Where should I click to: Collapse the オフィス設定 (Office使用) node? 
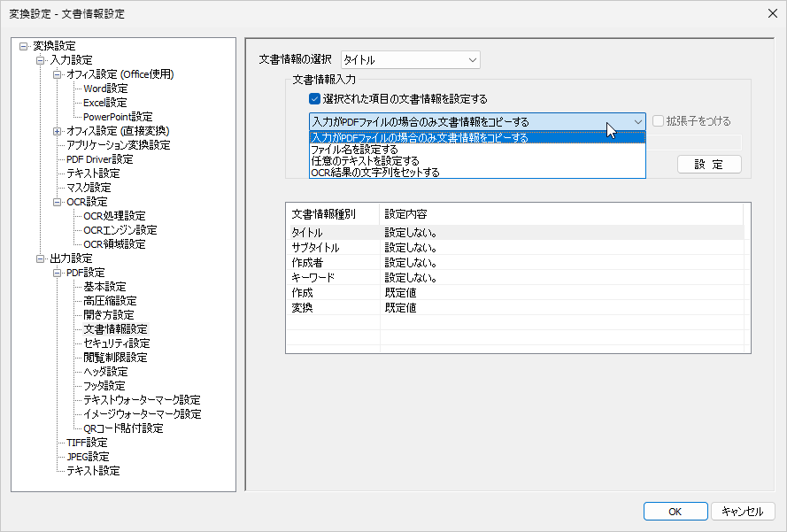[58, 74]
